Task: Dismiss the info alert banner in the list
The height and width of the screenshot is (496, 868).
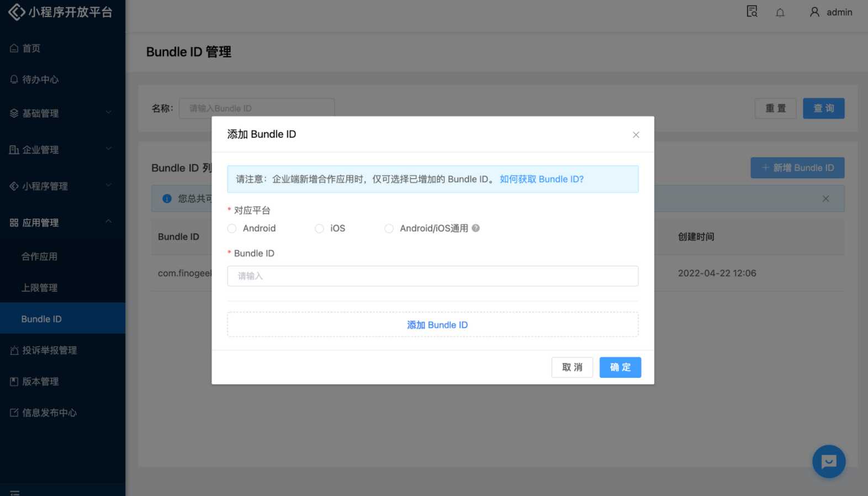Action: (x=825, y=199)
